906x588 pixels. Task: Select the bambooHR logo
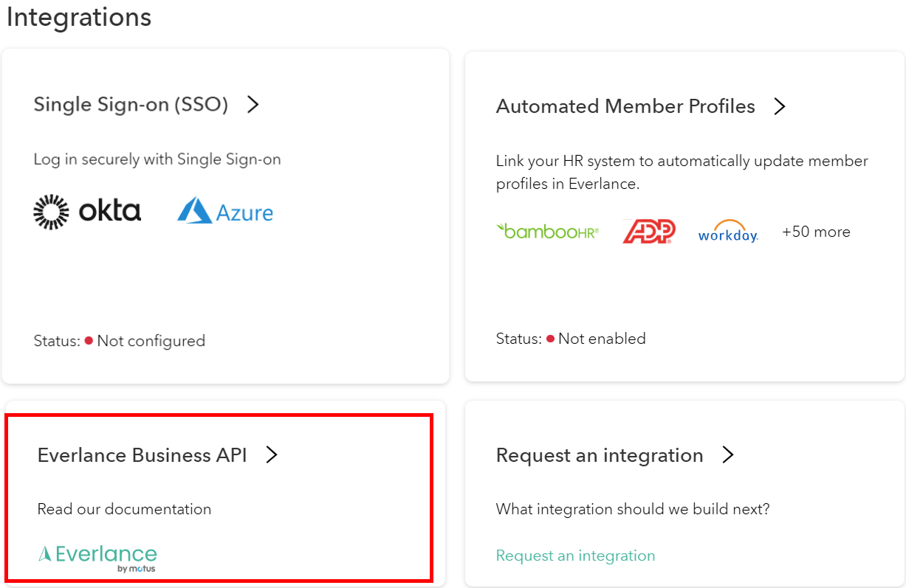click(548, 230)
